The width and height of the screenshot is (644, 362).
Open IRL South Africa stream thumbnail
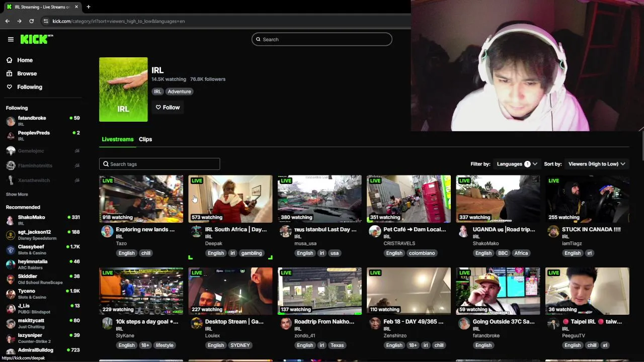click(x=230, y=199)
